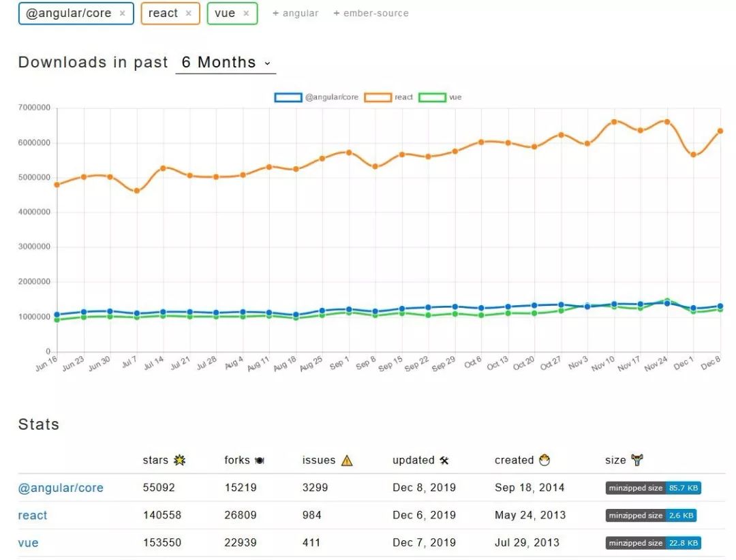Open the @angular/core link in Stats table
The image size is (736, 560).
61,488
